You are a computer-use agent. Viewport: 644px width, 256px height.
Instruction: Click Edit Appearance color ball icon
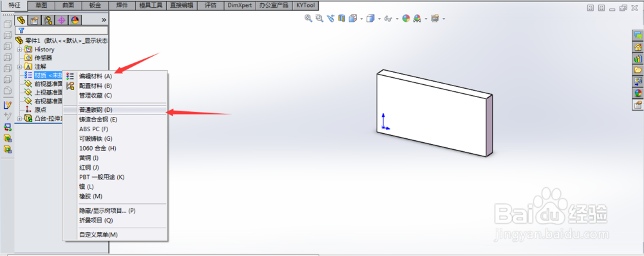406,18
